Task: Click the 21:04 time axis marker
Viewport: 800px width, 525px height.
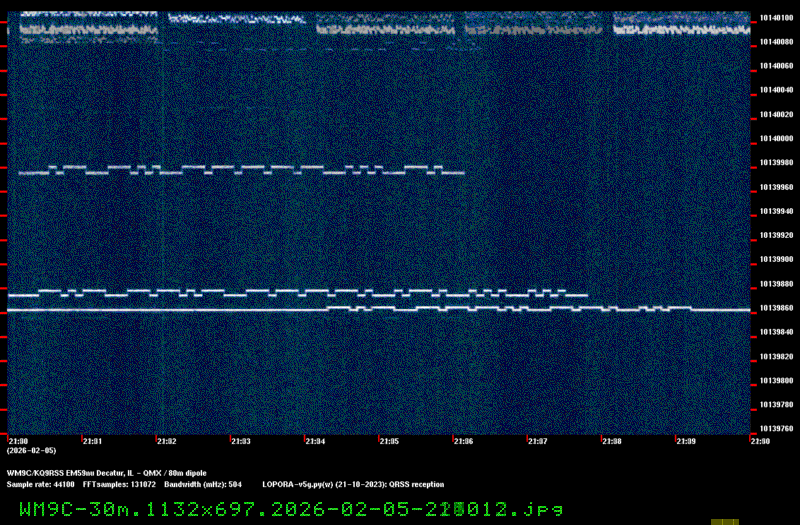Action: (x=315, y=441)
